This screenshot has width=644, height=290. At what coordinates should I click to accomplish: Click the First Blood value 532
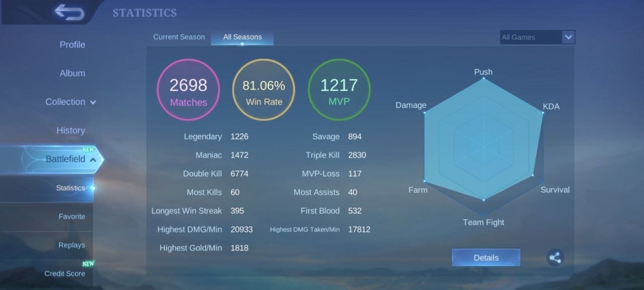tap(355, 211)
